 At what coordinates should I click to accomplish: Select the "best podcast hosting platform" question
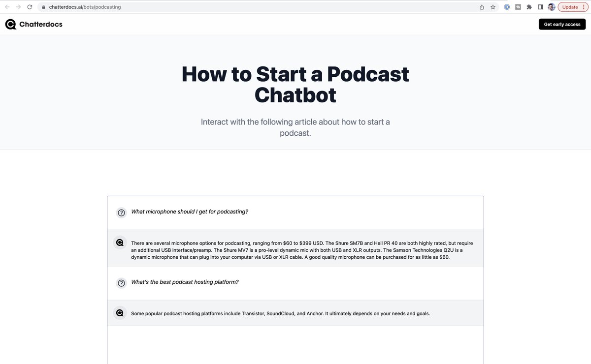[x=185, y=282]
